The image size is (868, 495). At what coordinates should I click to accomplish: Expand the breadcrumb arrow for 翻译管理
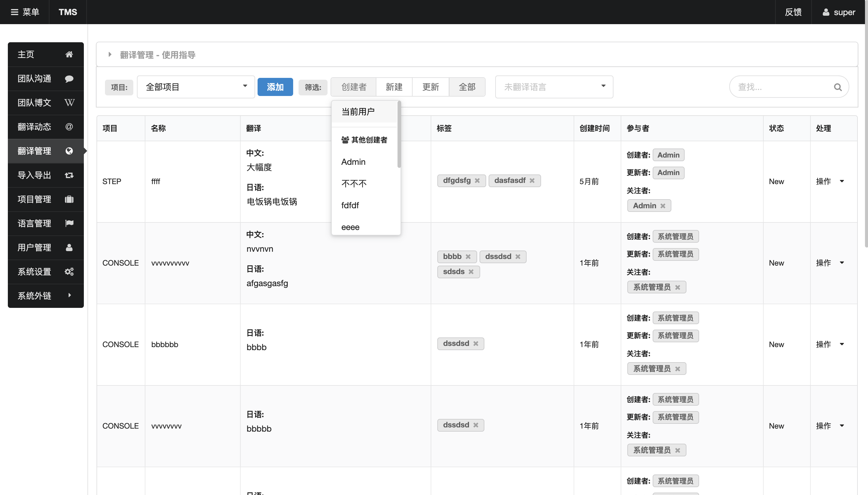click(x=110, y=55)
